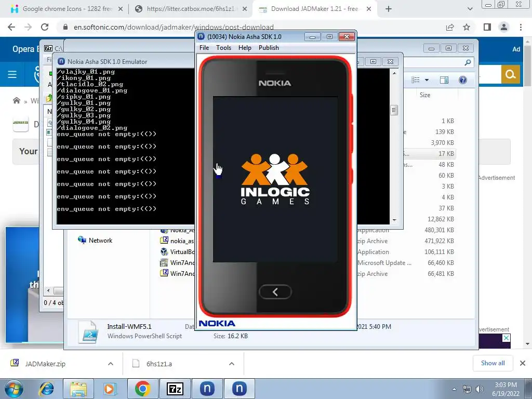The width and height of the screenshot is (532, 399).
Task: Switch to Chrome on taskbar
Action: point(142,389)
